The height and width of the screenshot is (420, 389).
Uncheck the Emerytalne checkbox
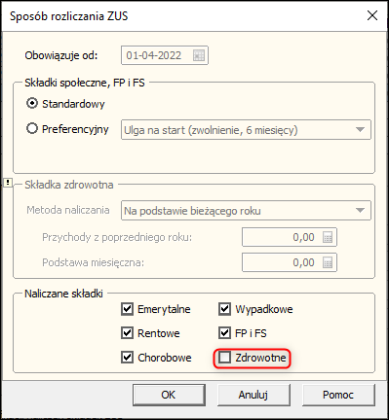coord(127,309)
